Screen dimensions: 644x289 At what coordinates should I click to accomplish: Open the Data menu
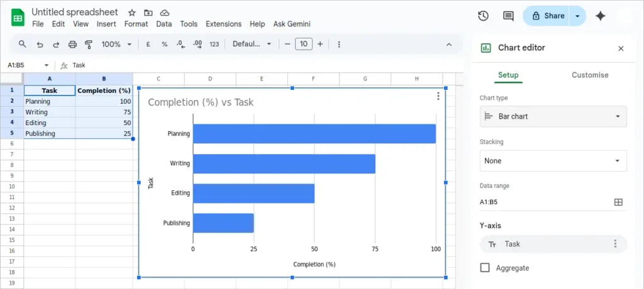[164, 25]
